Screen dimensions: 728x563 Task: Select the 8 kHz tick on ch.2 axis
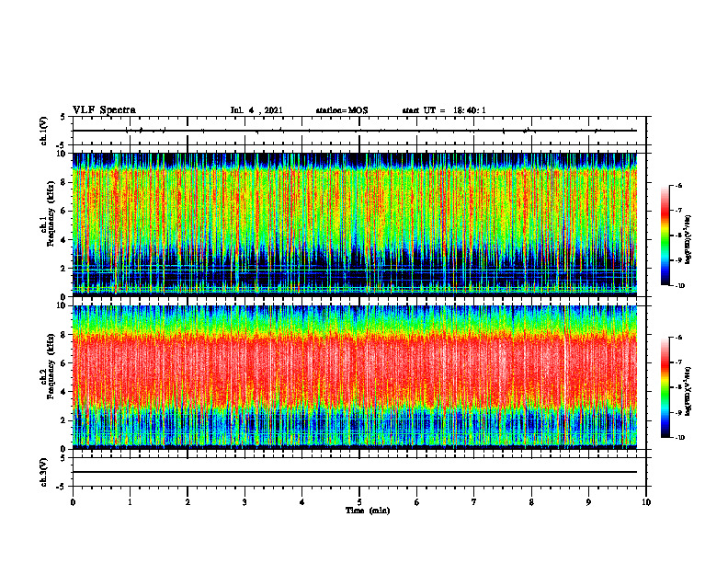(x=64, y=335)
